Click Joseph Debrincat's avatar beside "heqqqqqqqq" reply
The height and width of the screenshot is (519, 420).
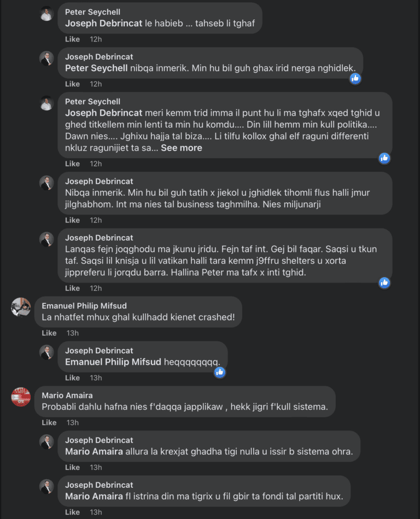(47, 352)
